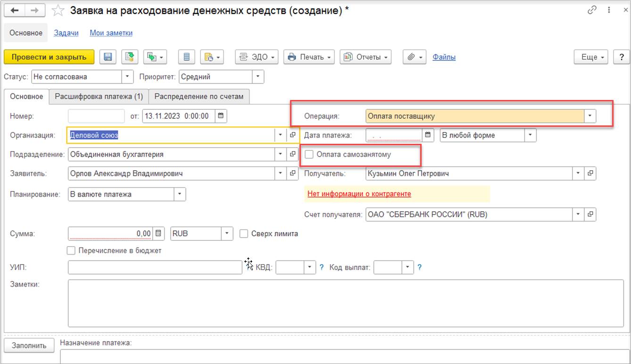Open the create-based-on dropdown icon
The height and width of the screenshot is (364, 631).
click(x=155, y=57)
